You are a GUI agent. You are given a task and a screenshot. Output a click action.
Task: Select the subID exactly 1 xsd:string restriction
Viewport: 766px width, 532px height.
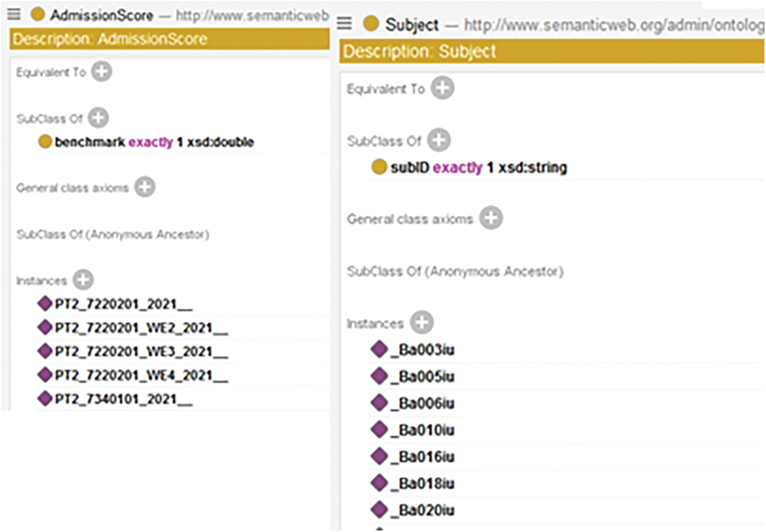[x=478, y=167]
